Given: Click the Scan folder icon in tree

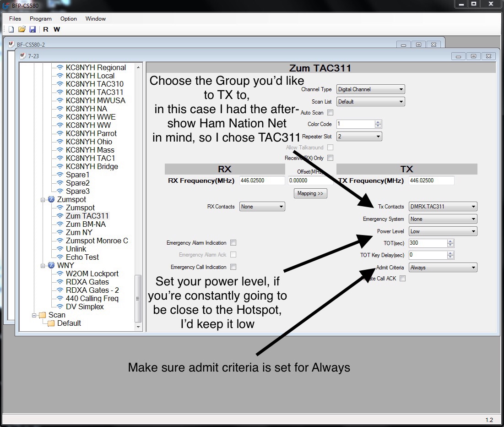Looking at the screenshot, I should coord(43,315).
